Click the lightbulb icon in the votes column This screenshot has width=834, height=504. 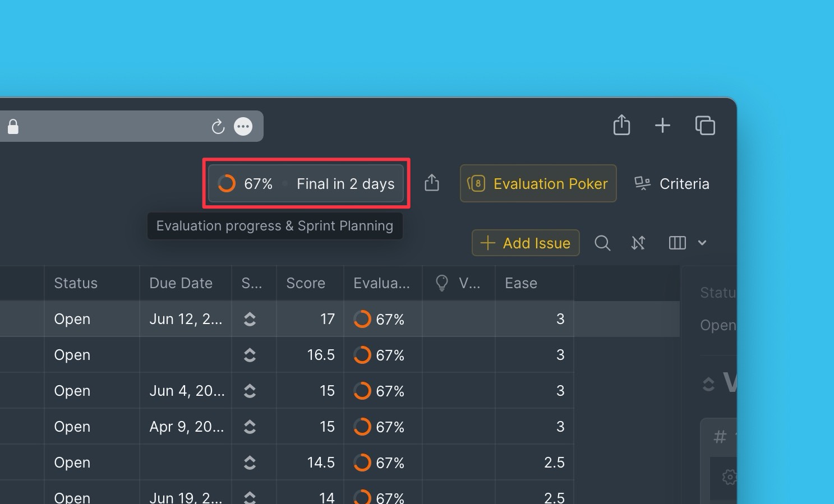tap(442, 283)
